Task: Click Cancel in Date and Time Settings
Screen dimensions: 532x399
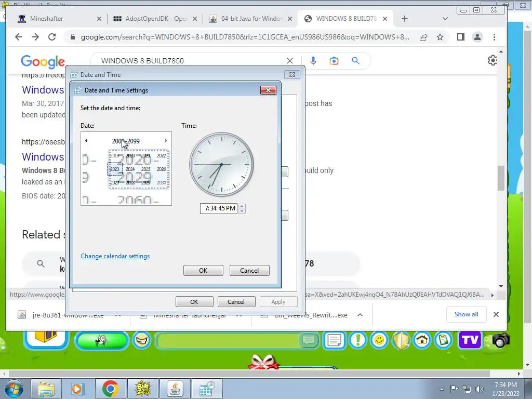Action: [249, 270]
